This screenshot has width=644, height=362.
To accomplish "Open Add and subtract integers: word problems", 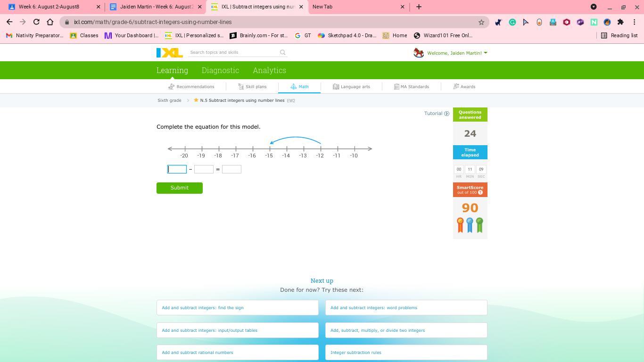I will pos(406,308).
